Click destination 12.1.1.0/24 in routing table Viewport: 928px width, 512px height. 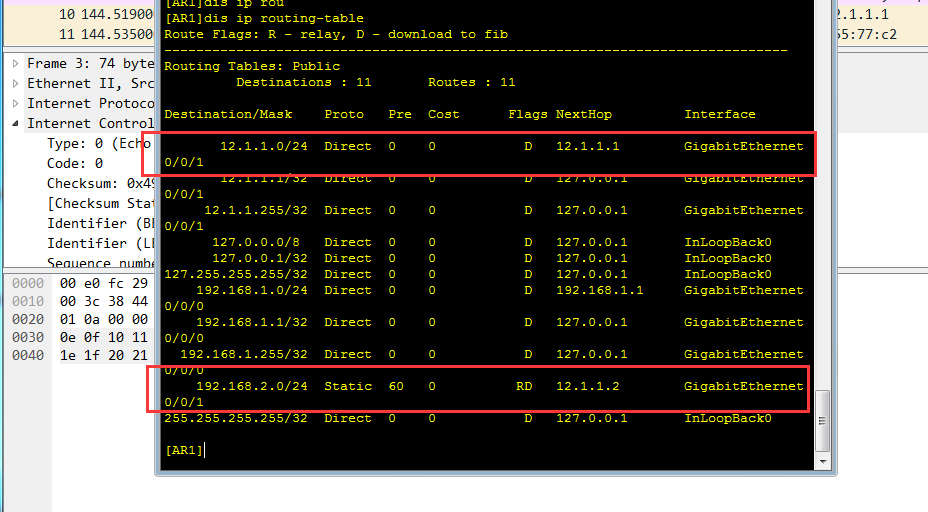tap(264, 146)
